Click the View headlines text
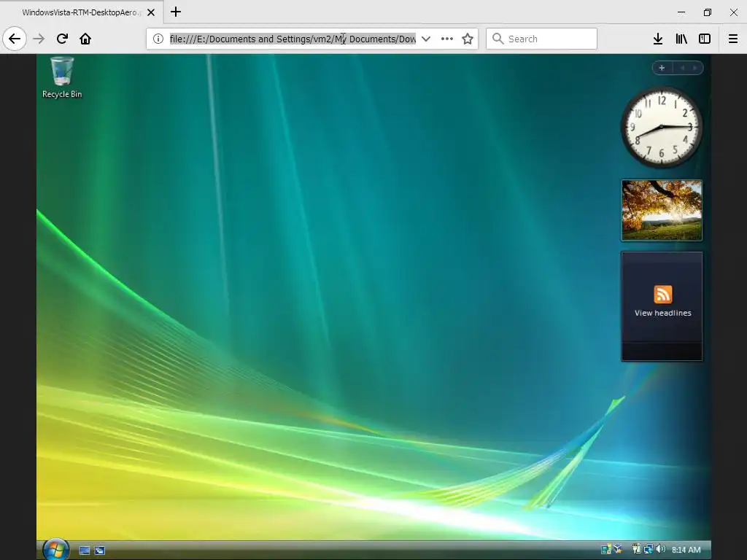747x560 pixels. click(662, 313)
